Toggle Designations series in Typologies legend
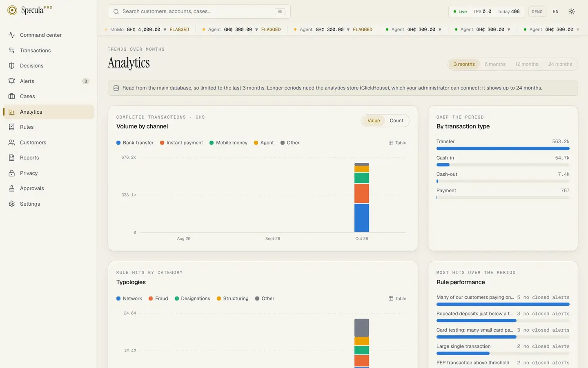The width and height of the screenshot is (588, 368). click(192, 298)
